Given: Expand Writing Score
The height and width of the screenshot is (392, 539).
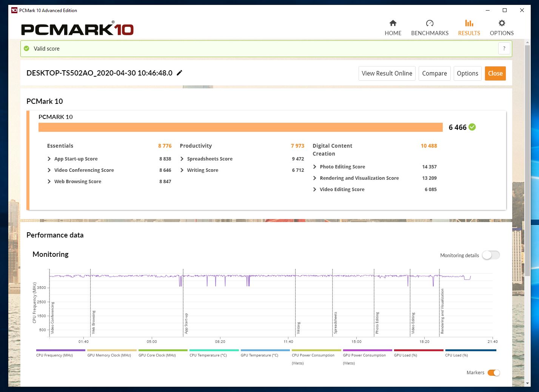Looking at the screenshot, I should coord(182,170).
